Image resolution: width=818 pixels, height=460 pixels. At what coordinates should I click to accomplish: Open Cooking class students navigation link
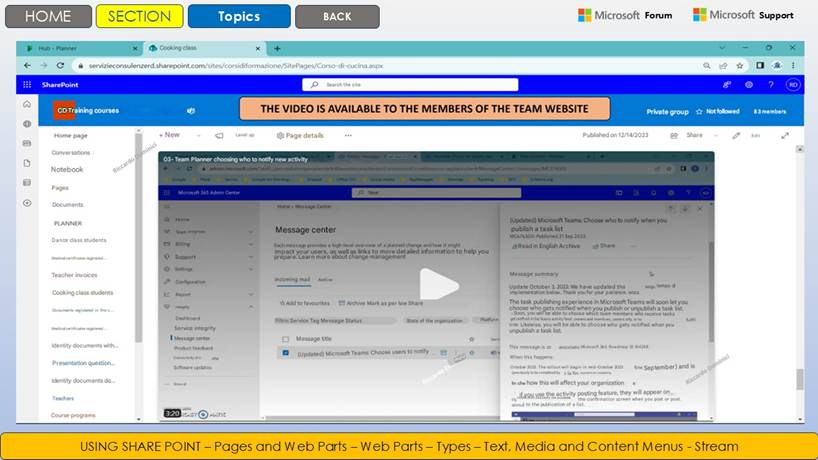click(x=82, y=292)
